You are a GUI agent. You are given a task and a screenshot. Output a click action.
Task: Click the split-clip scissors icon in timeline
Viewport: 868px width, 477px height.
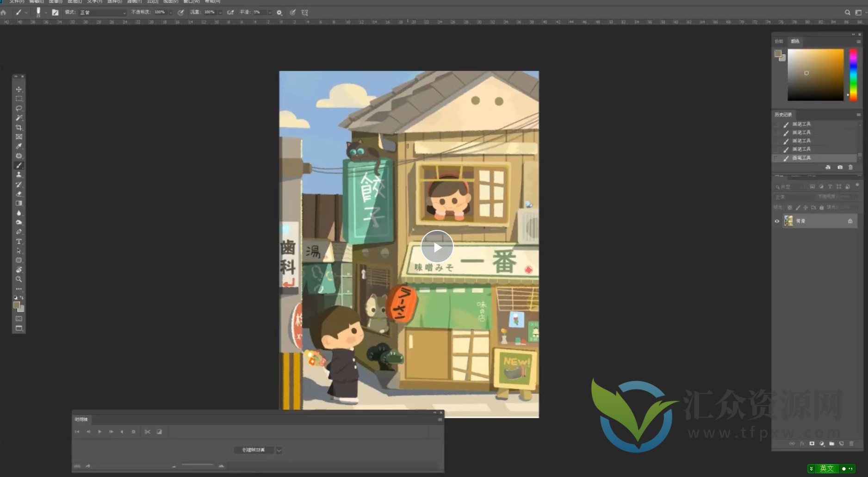click(x=148, y=432)
